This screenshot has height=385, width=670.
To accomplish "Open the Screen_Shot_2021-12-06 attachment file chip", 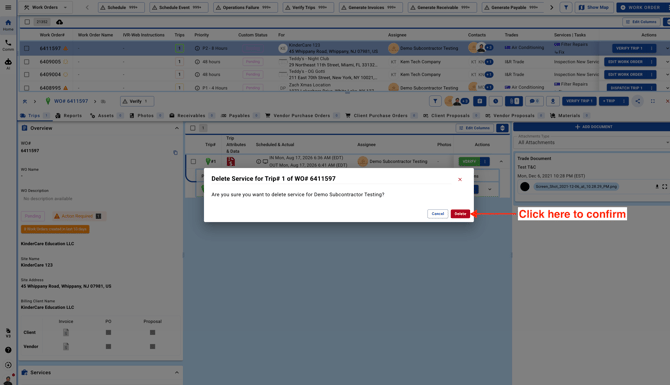I will [576, 187].
